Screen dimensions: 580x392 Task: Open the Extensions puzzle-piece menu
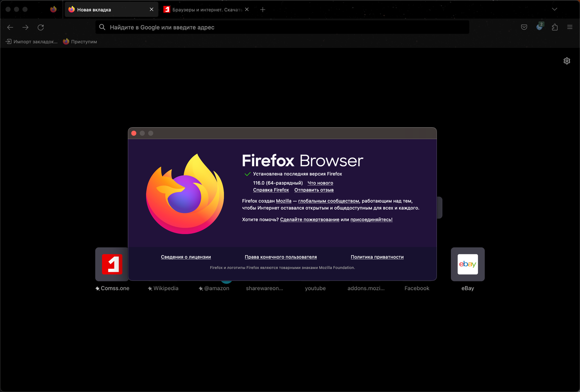click(x=554, y=27)
